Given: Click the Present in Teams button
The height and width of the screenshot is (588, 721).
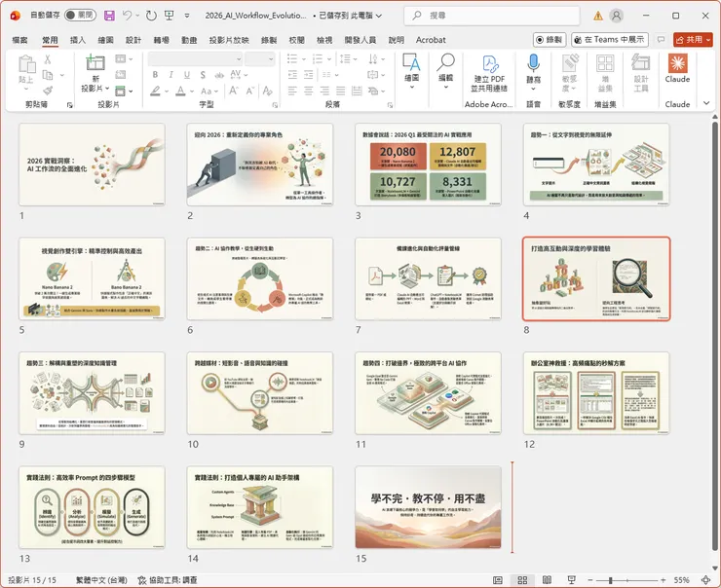Looking at the screenshot, I should (610, 40).
